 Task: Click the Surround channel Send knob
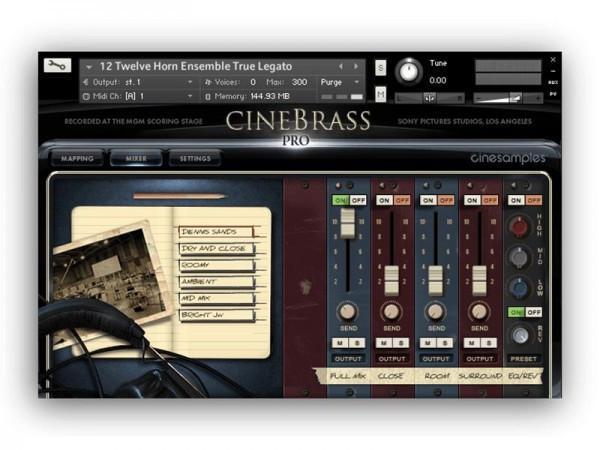coord(479,311)
